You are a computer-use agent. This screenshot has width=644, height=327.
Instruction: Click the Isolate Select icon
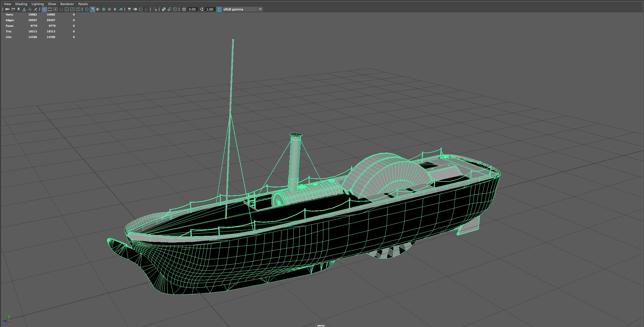pyautogui.click(x=155, y=9)
